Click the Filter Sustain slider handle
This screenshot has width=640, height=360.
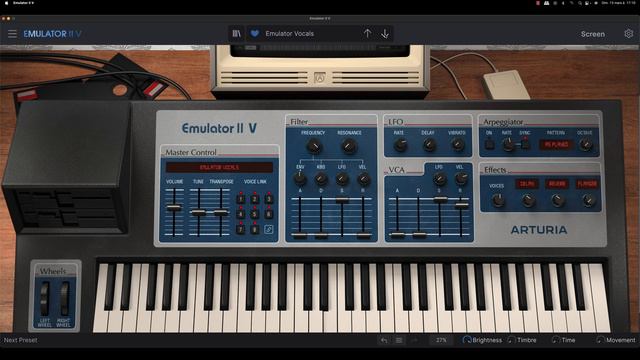pos(342,200)
